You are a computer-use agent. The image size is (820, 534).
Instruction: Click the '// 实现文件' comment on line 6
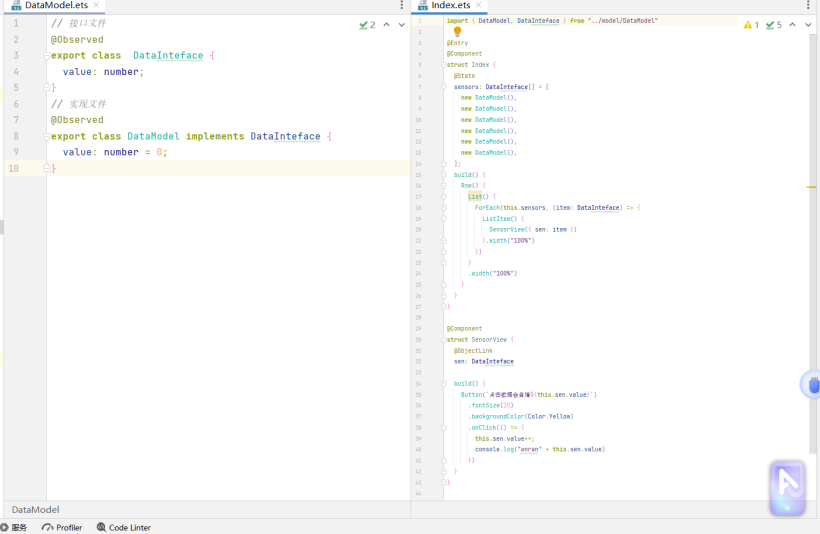pos(78,104)
